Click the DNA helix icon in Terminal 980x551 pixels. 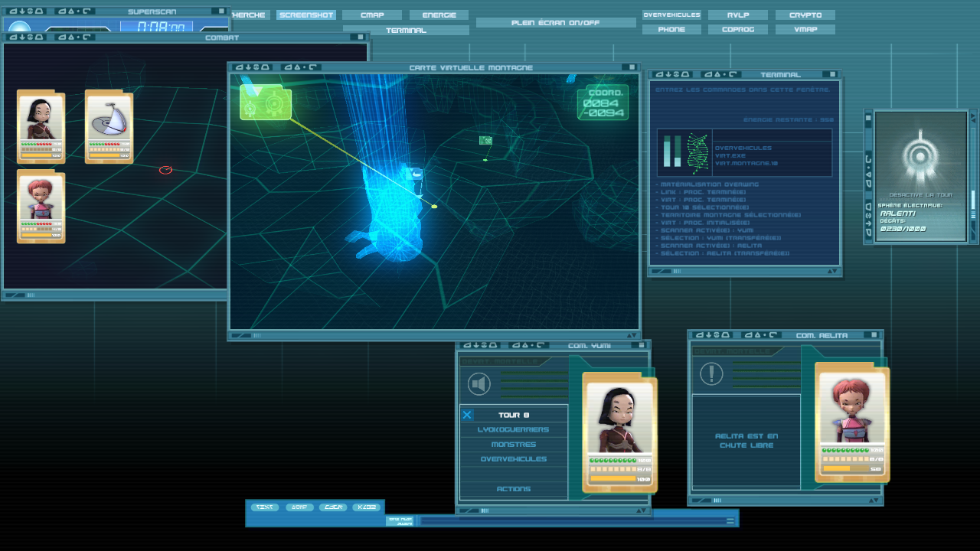click(x=696, y=151)
